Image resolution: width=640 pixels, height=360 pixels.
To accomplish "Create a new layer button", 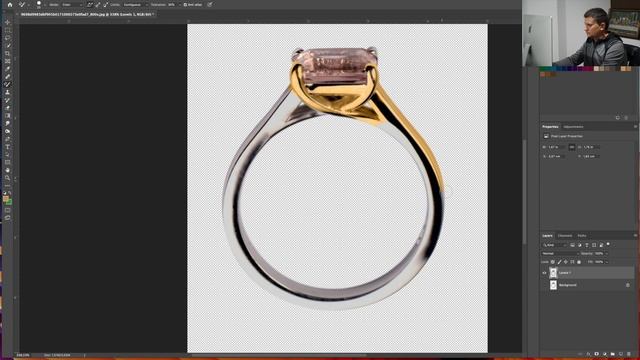I will click(x=621, y=354).
